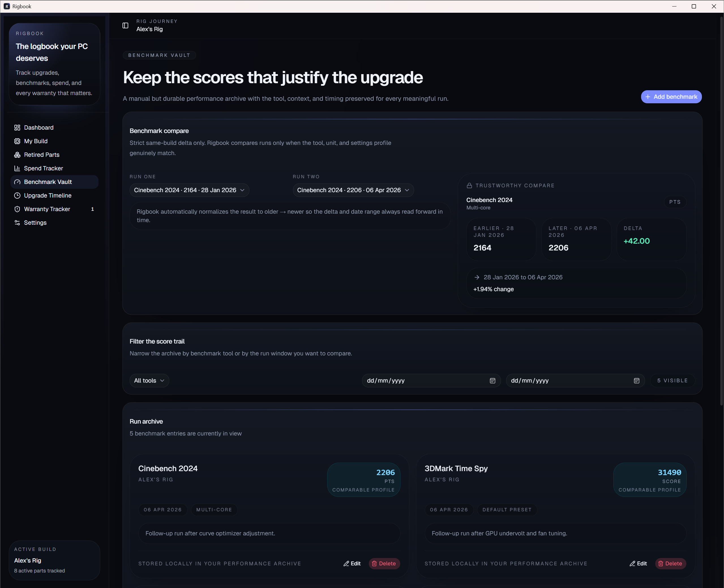The height and width of the screenshot is (588, 724).
Task: Open the All tools filter dropdown
Action: (149, 381)
